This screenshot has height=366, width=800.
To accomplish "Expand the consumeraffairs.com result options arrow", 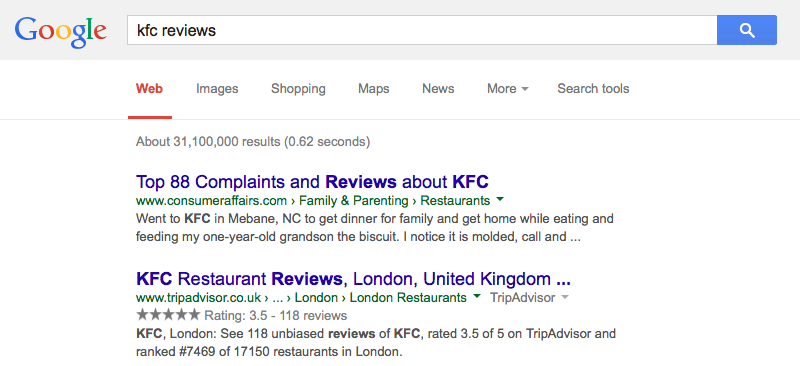I will pyautogui.click(x=500, y=199).
